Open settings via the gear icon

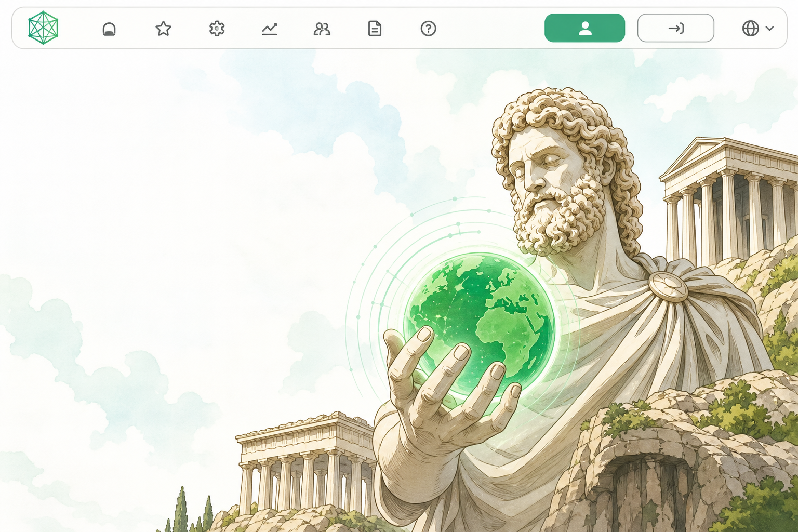pos(217,29)
